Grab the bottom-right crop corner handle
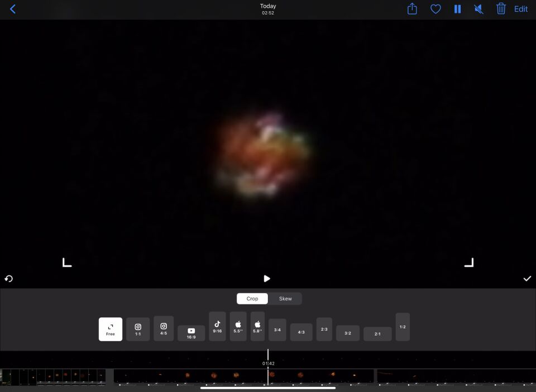 (x=469, y=262)
